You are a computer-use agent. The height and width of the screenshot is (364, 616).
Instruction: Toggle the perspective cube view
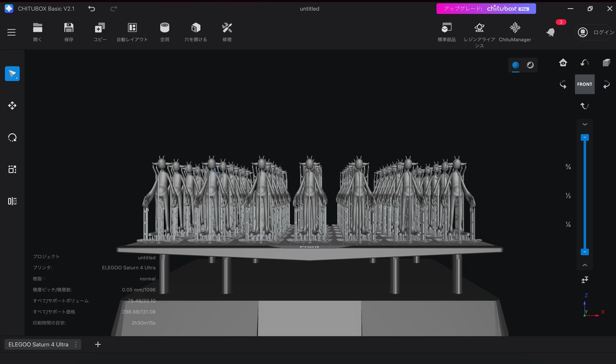pos(606,63)
